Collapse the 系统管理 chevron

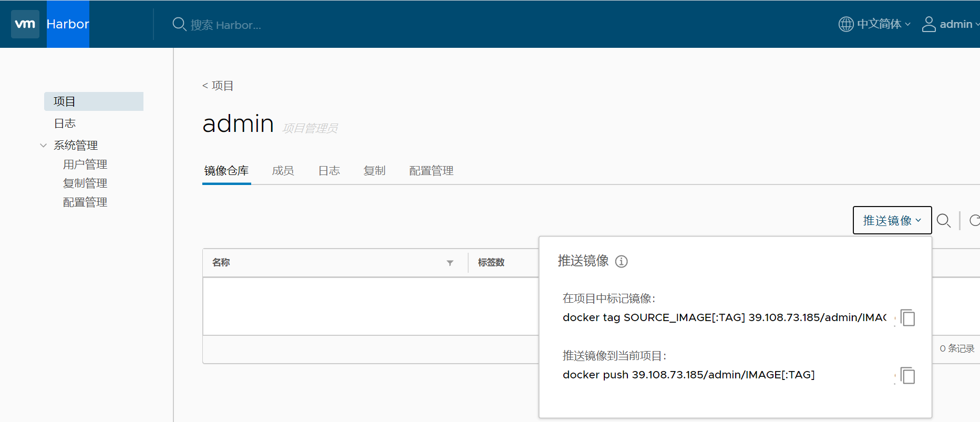tap(44, 146)
